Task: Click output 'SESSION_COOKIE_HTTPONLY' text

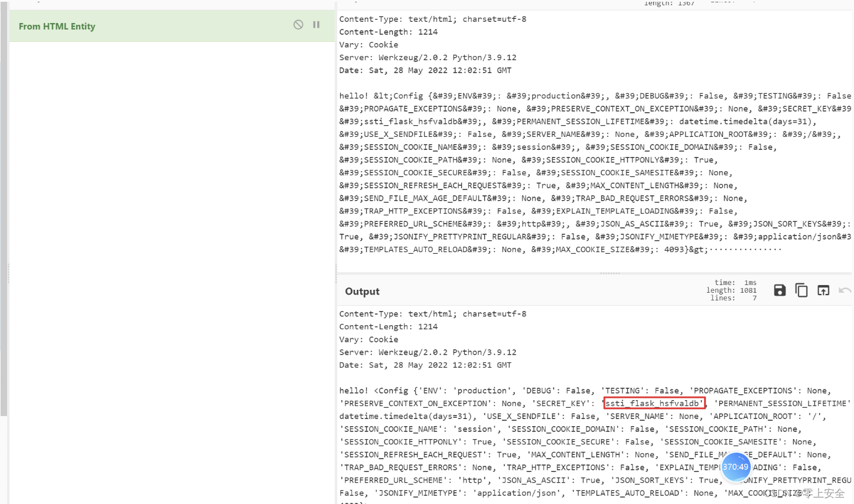Action: tap(401, 442)
